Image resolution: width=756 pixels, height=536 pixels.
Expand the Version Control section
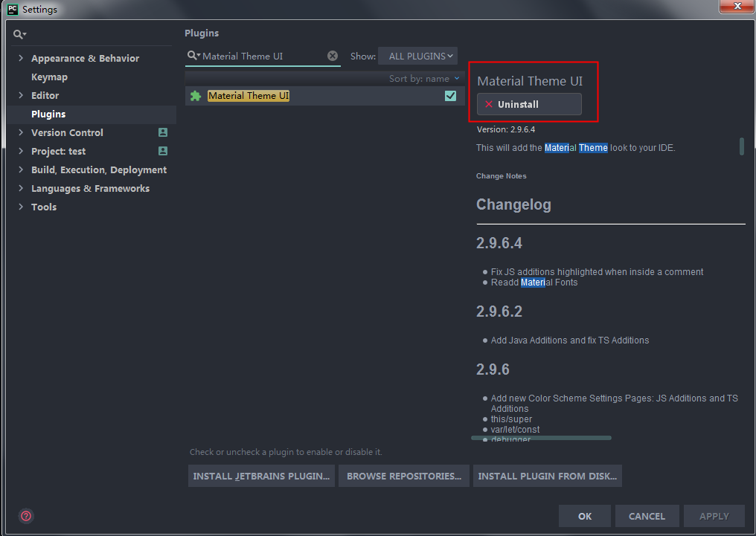pos(21,132)
